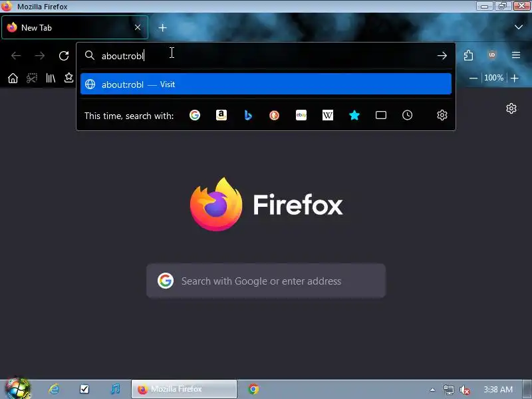Search within open Tabs icon
The height and width of the screenshot is (399, 532).
(380, 115)
